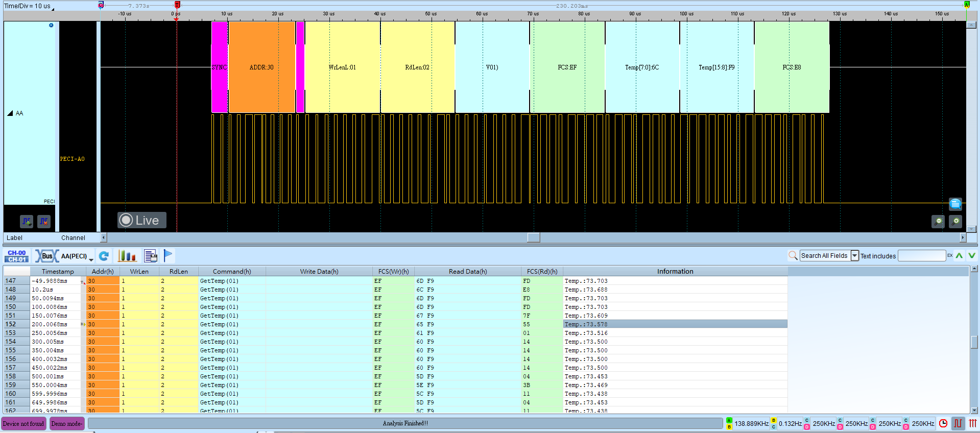Image resolution: width=980 pixels, height=433 pixels.
Task: Click the save report icon
Action: (151, 256)
